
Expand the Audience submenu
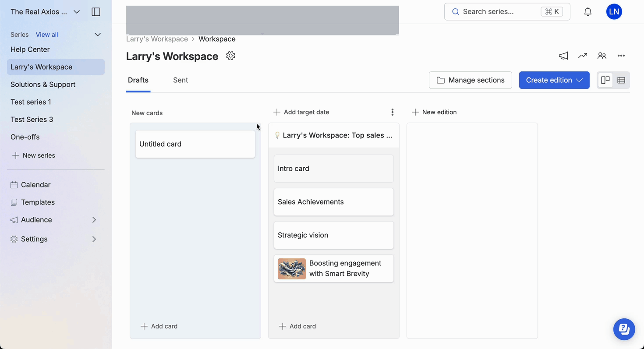[94, 220]
